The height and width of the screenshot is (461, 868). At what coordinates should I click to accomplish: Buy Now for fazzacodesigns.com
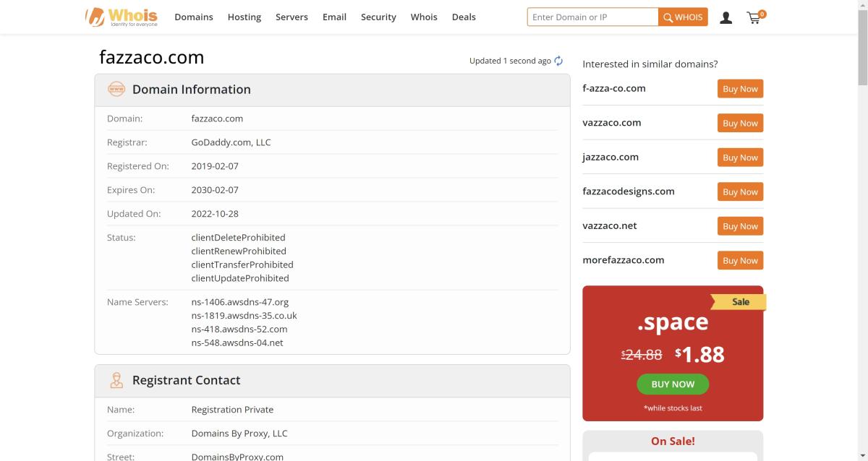coord(740,192)
